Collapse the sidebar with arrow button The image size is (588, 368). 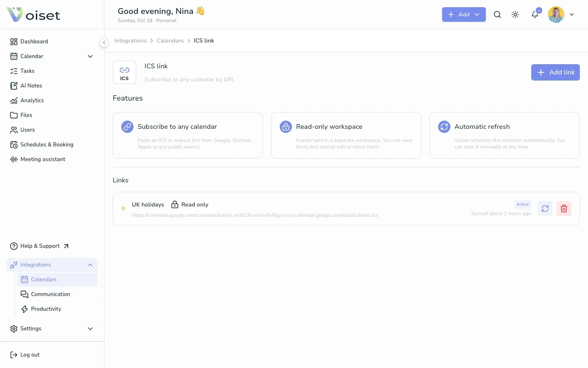click(x=104, y=43)
